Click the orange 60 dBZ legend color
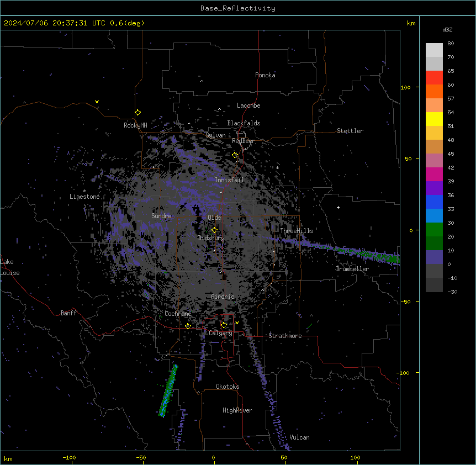 point(434,91)
